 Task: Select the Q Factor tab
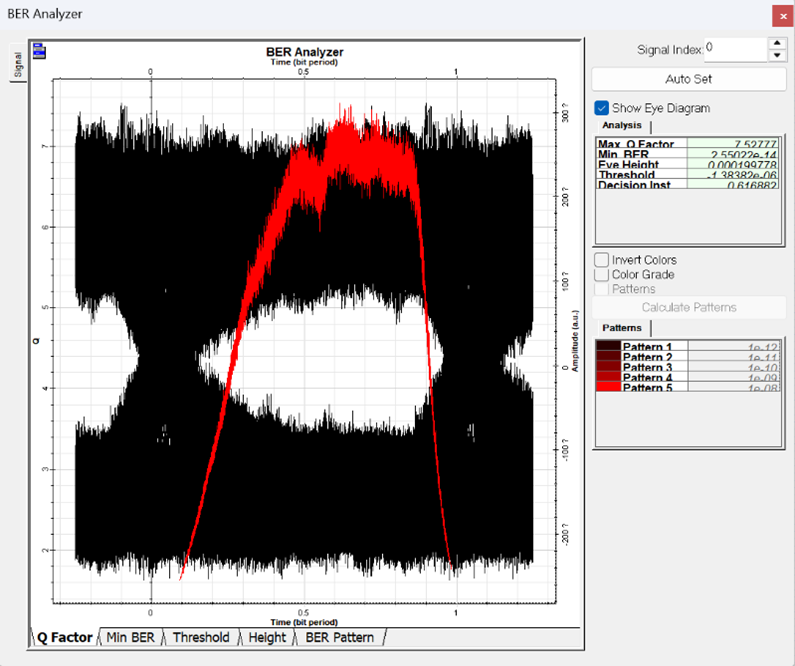[64, 637]
